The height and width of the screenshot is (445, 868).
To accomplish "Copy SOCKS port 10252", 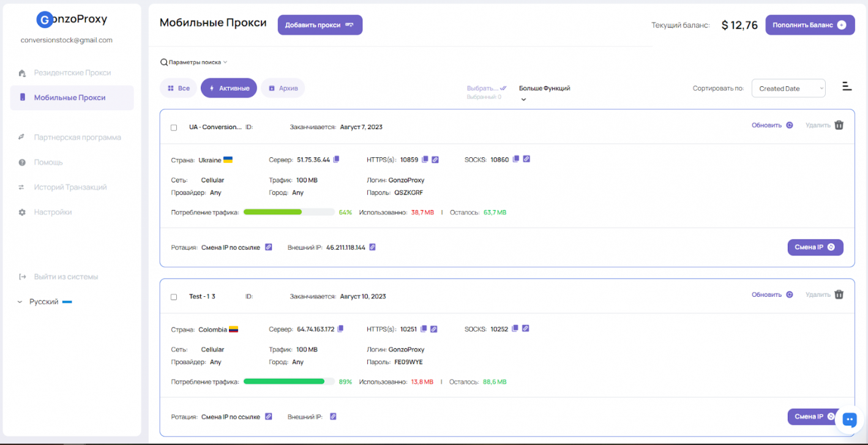I will pos(515,329).
